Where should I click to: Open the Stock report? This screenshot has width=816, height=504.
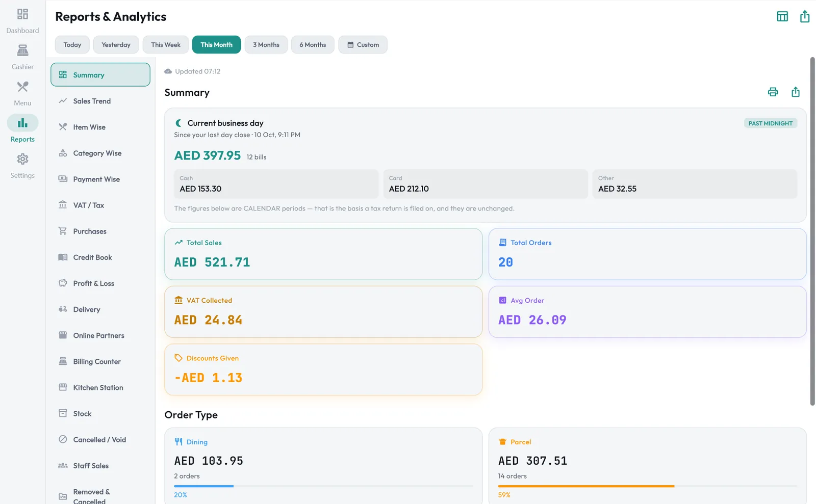click(100, 414)
